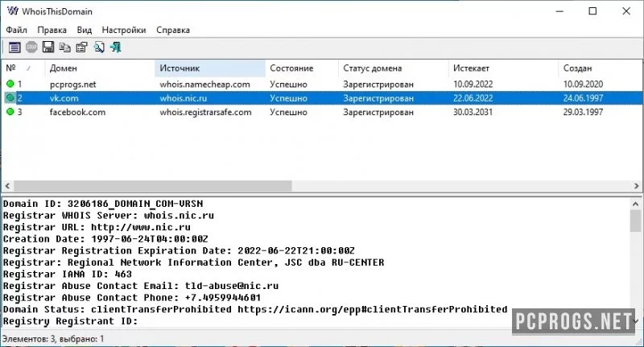Click the Exit door toolbar icon
The height and width of the screenshot is (347, 644).
click(x=116, y=48)
